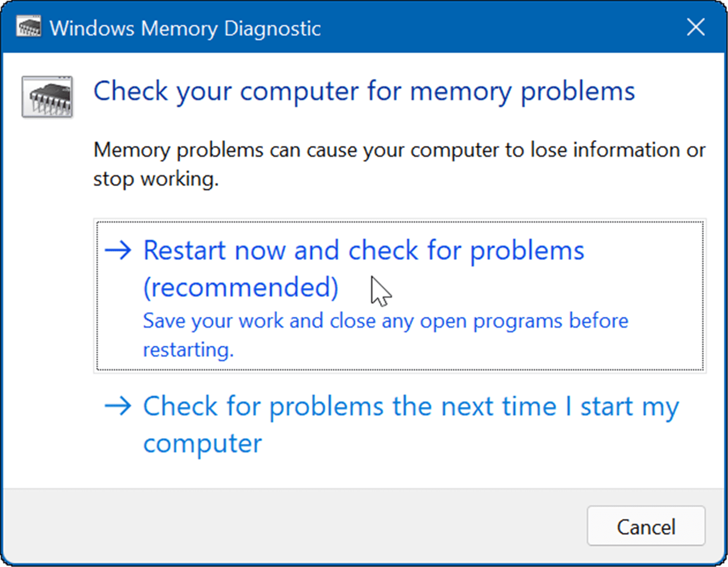Click the memory chip icon in the title bar
728x567 pixels.
click(29, 26)
